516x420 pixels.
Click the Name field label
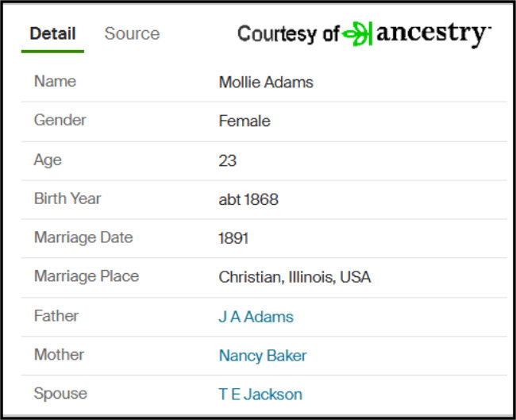point(55,81)
